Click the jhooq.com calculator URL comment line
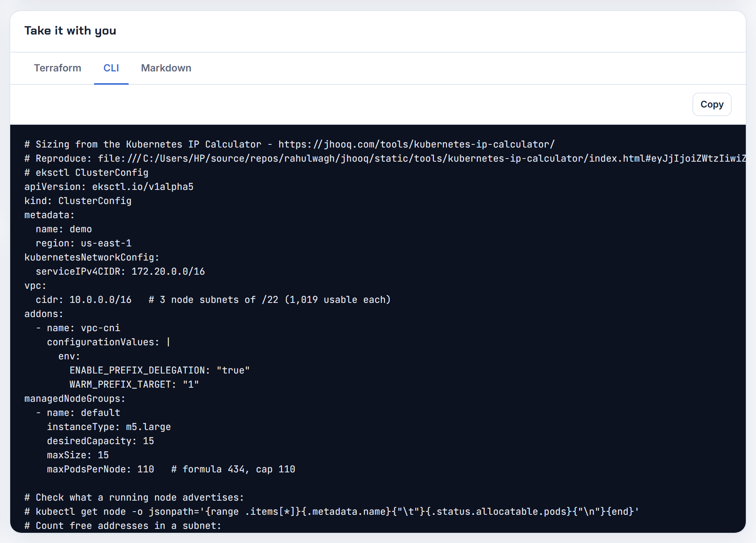This screenshot has height=543, width=756. click(289, 144)
